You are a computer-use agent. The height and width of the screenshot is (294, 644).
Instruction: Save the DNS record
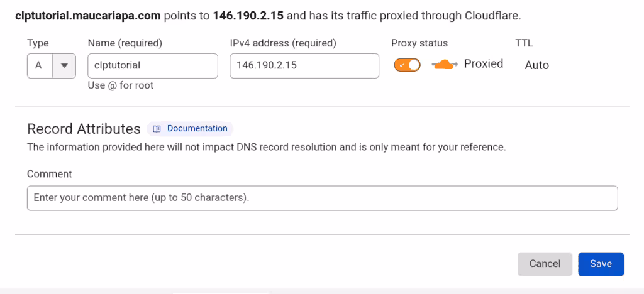click(601, 264)
